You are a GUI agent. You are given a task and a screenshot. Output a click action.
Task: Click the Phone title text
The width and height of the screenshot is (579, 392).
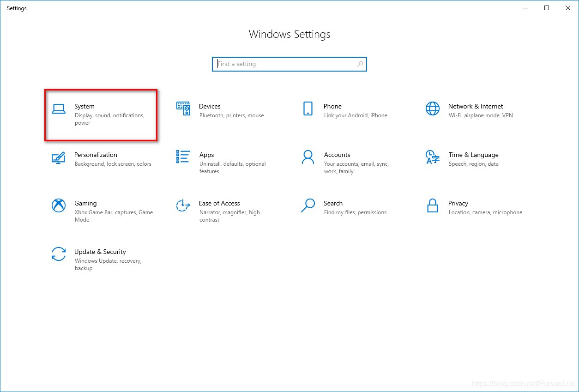pyautogui.click(x=332, y=106)
